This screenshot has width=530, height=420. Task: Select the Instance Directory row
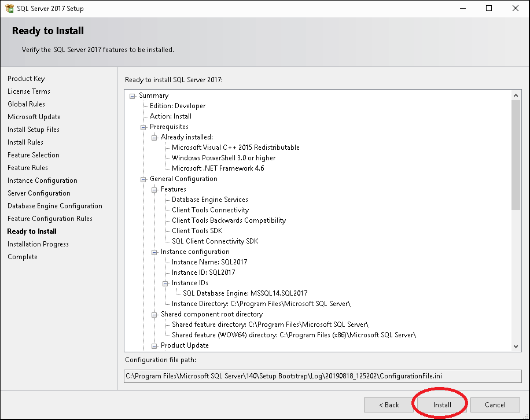(261, 304)
